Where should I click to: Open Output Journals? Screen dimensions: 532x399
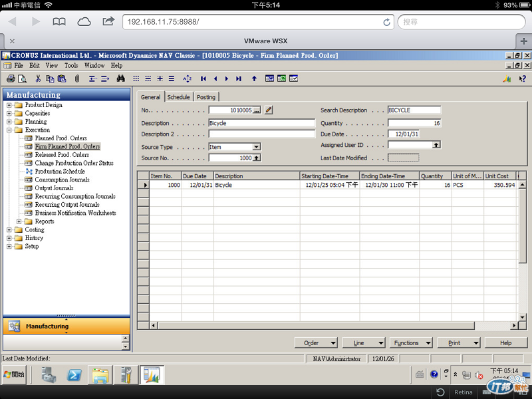[54, 188]
